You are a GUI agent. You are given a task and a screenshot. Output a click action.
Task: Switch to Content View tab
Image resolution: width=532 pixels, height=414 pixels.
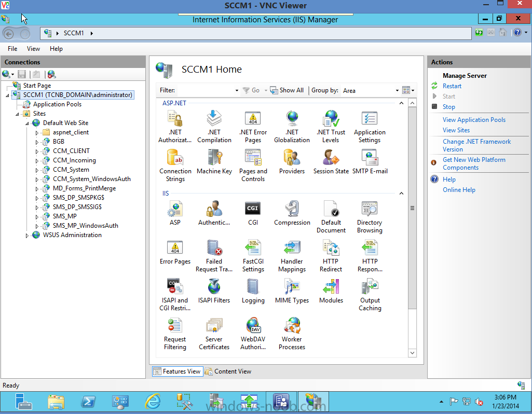[228, 371]
